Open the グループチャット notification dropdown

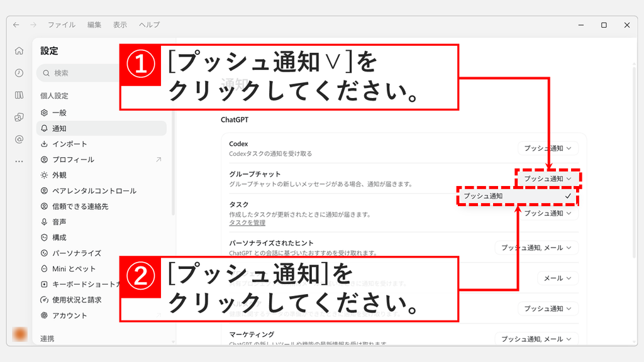(548, 178)
